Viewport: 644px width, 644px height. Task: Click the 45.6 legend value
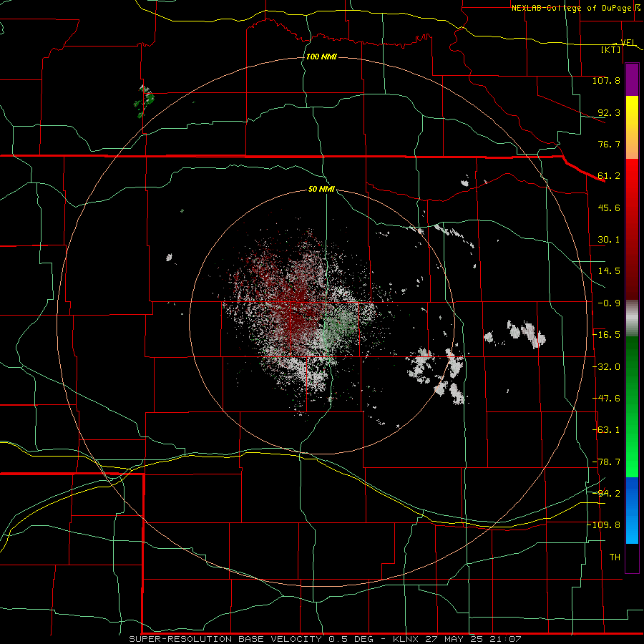[x=609, y=208]
